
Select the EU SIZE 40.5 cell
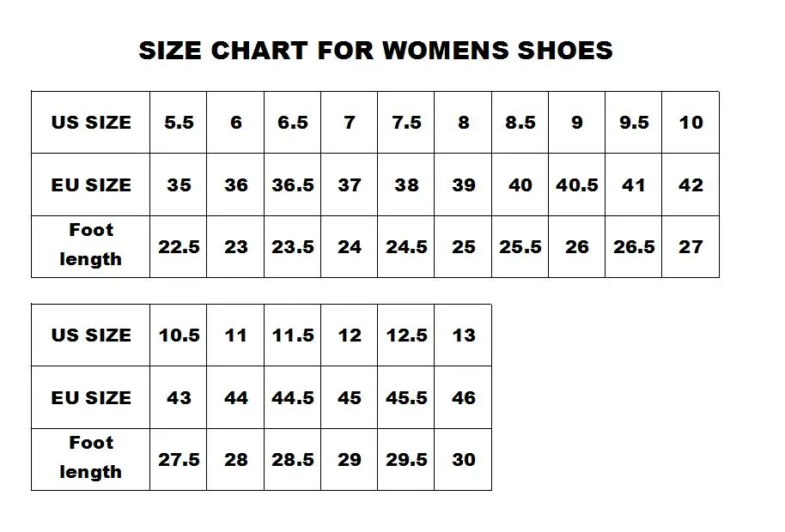click(x=577, y=185)
